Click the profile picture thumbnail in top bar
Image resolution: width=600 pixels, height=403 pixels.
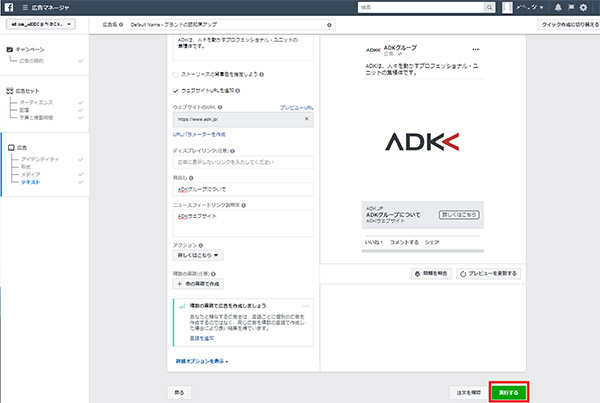click(x=507, y=7)
